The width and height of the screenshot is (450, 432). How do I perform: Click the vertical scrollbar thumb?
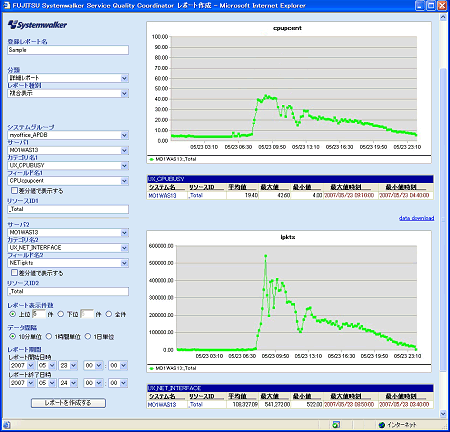pos(443,219)
